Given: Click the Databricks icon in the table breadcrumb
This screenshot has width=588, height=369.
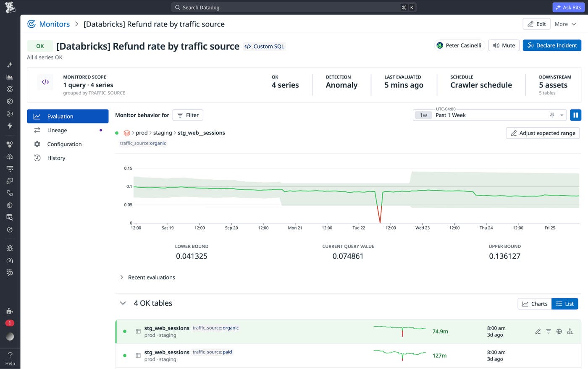Looking at the screenshot, I should (x=127, y=133).
